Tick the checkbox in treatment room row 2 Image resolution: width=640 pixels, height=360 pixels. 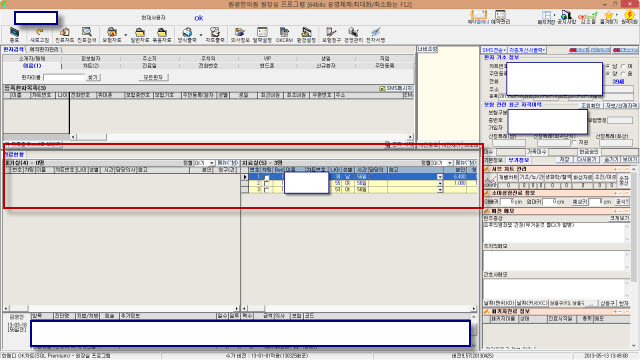pos(267,184)
